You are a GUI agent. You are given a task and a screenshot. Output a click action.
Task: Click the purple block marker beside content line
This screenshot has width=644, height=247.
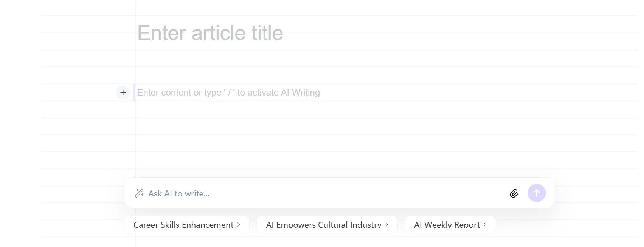coord(134,93)
